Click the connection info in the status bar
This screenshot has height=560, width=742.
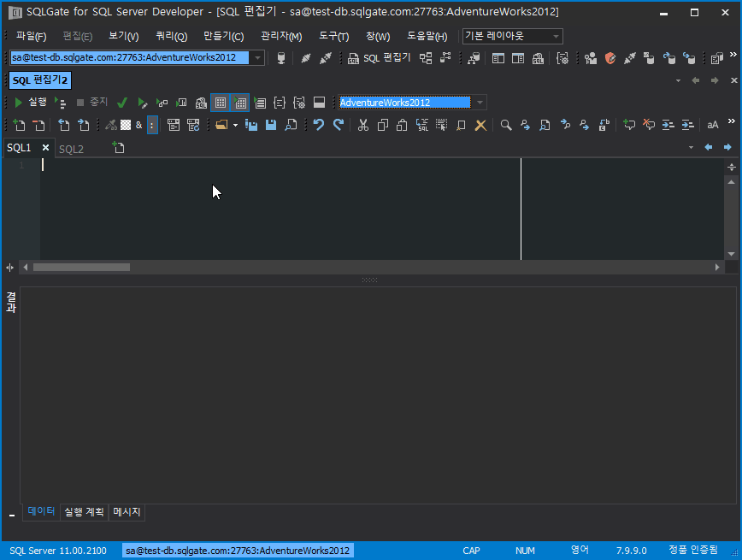pyautogui.click(x=238, y=551)
